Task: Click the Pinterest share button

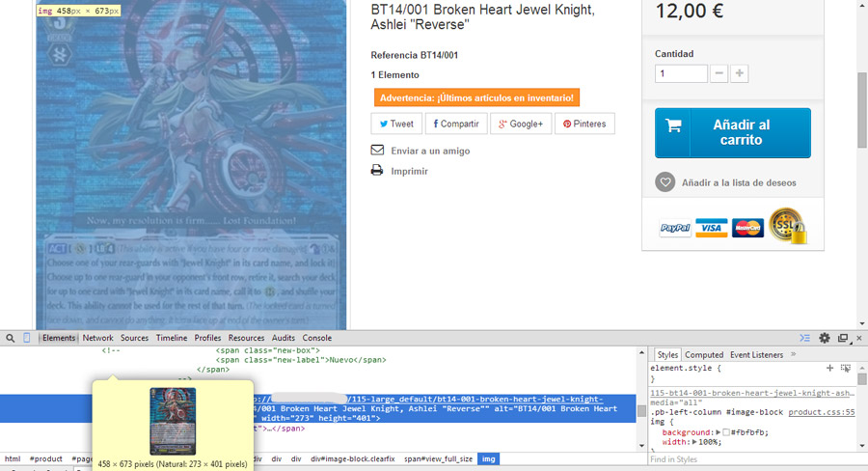Action: click(x=585, y=124)
